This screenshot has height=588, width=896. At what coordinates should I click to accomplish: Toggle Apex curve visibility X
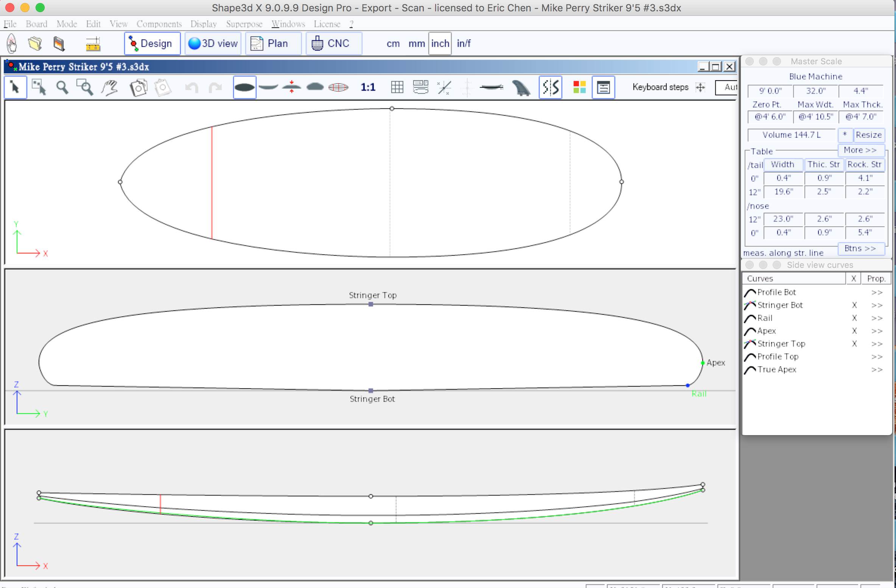tap(854, 331)
